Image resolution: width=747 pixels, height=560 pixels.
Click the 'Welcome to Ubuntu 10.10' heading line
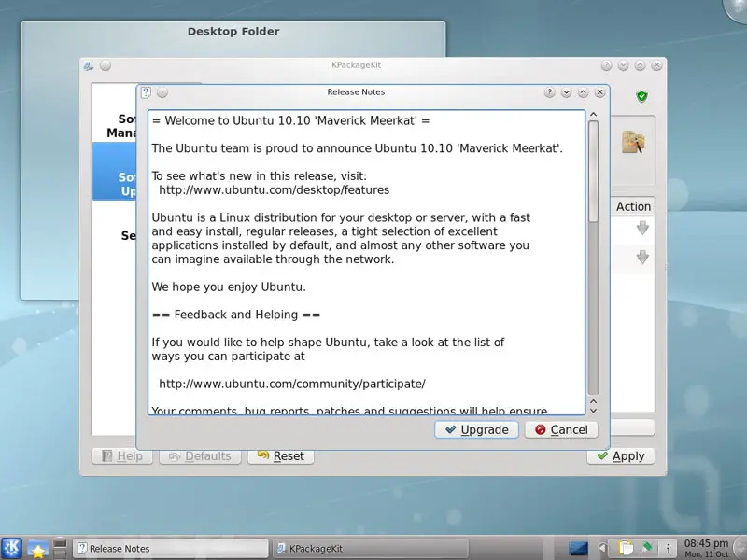tap(290, 120)
